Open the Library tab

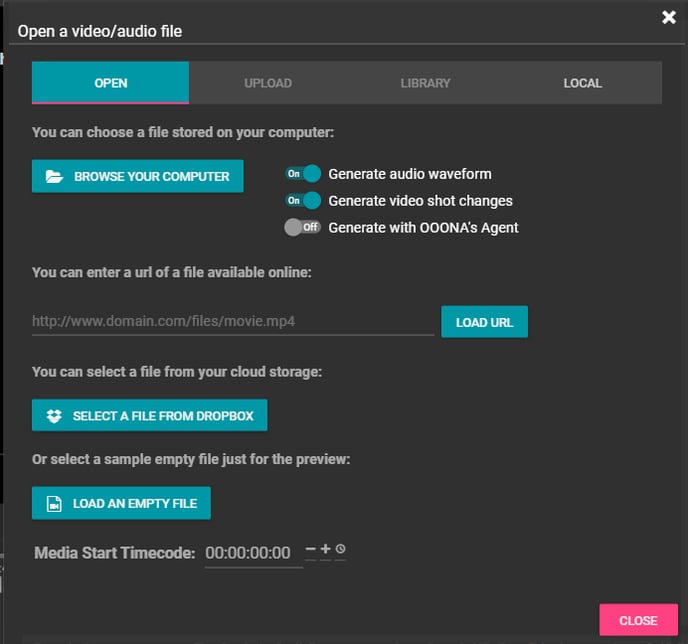(425, 83)
